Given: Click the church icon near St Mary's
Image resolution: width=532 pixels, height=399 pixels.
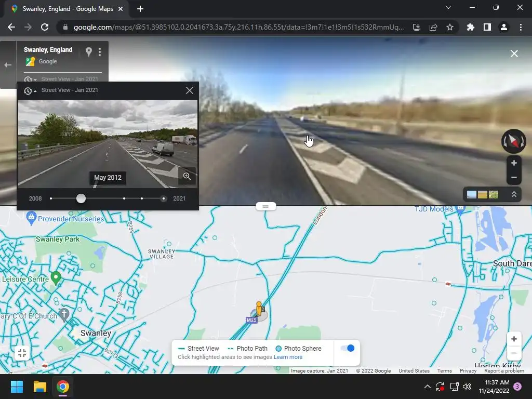Looking at the screenshot, I should click(64, 314).
